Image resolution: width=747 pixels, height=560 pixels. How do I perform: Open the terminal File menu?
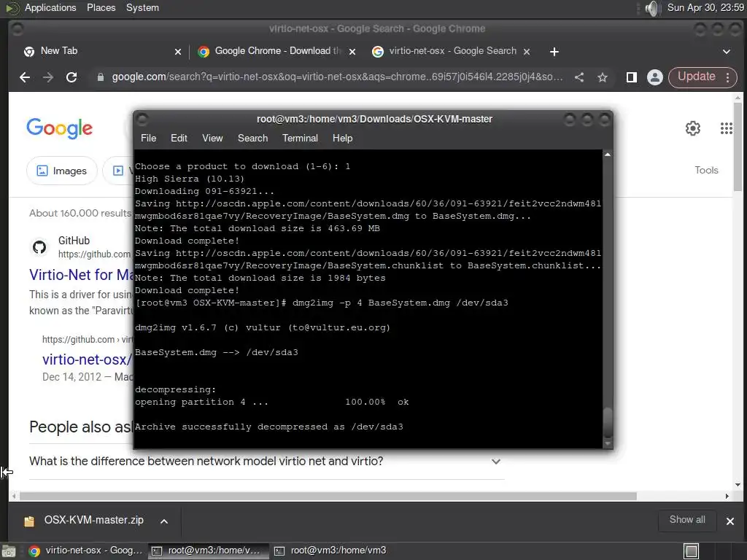(148, 138)
